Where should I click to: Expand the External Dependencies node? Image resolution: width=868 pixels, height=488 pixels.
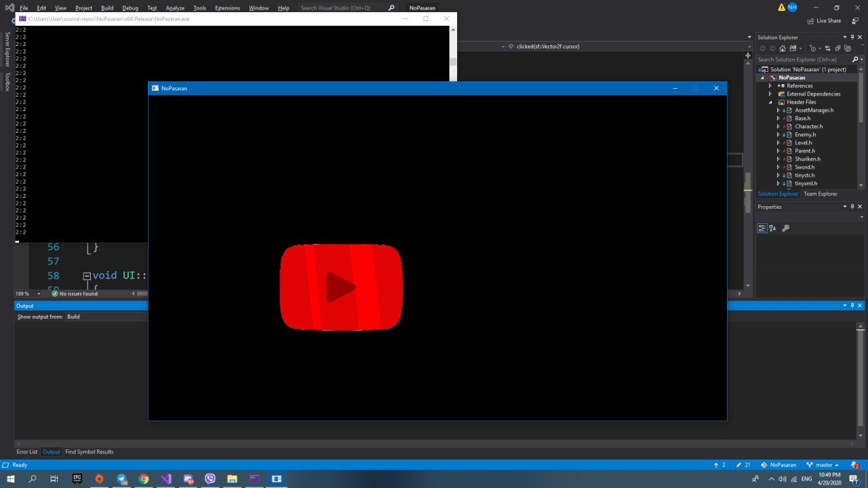pos(770,94)
